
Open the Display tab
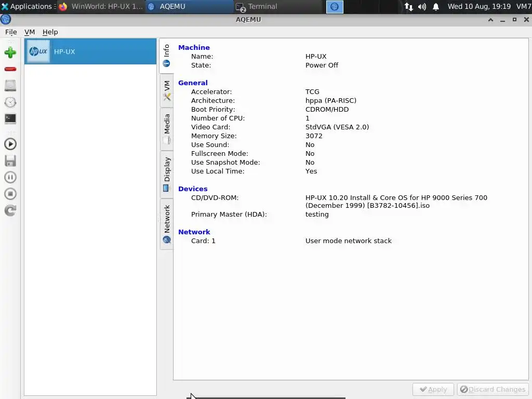(166, 175)
